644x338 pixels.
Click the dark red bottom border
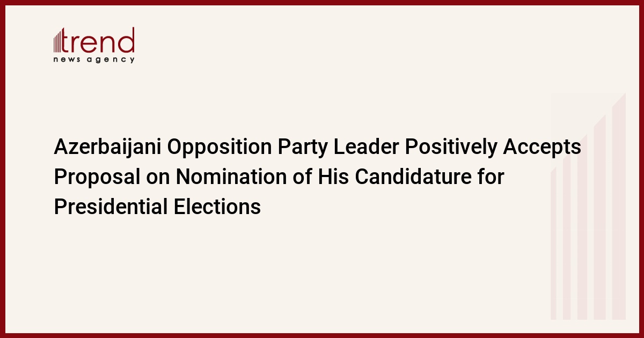322,335
